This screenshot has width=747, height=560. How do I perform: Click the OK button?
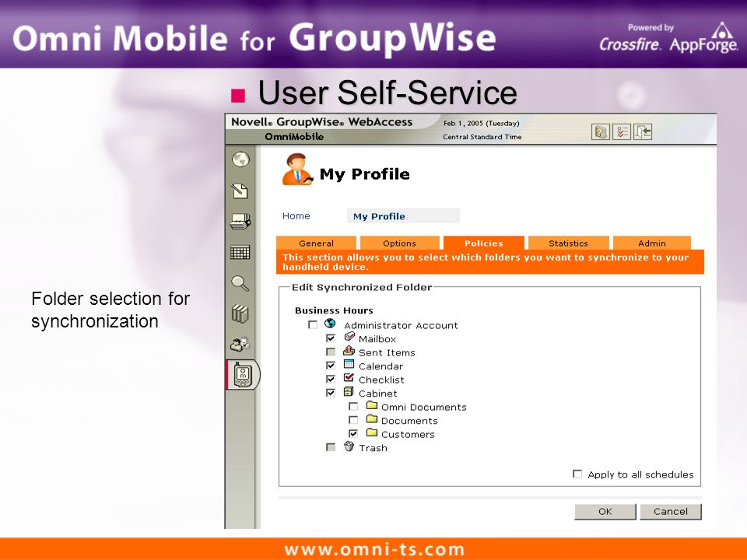[x=605, y=512]
